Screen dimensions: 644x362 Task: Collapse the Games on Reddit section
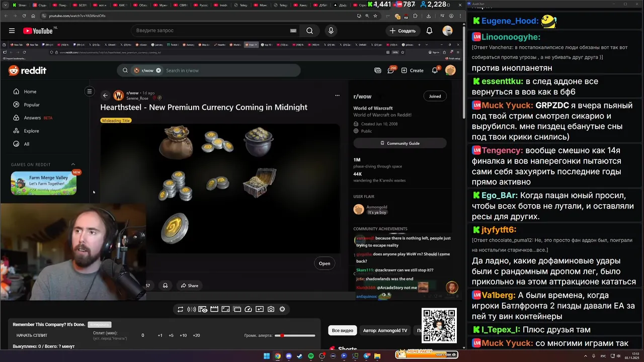tap(73, 164)
